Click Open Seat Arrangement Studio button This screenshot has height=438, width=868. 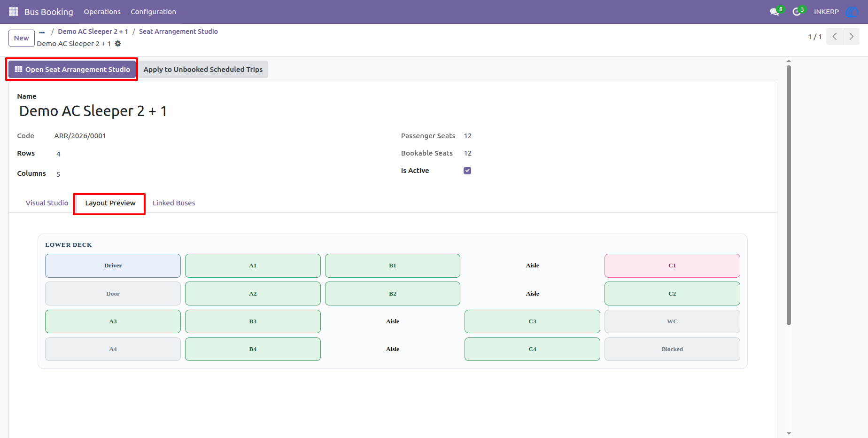(x=72, y=70)
